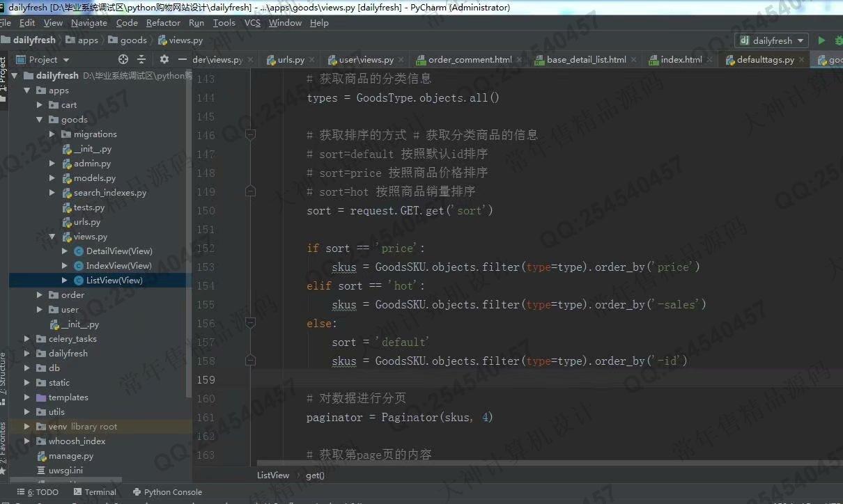Open the Terminal tool window
The image size is (843, 504).
94,492
